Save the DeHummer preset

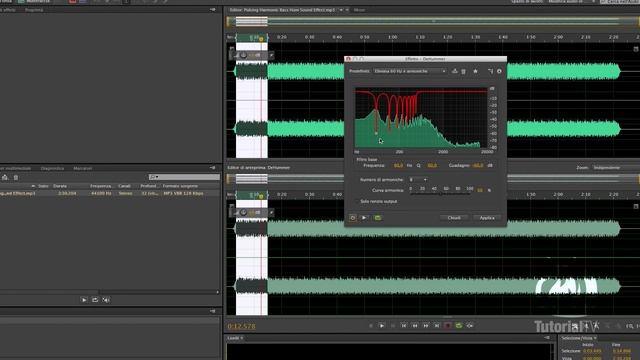coord(455,71)
